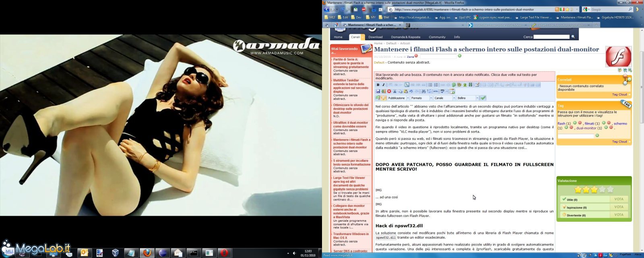
Task: Expand the address bar history dropdown
Action: (577, 9)
